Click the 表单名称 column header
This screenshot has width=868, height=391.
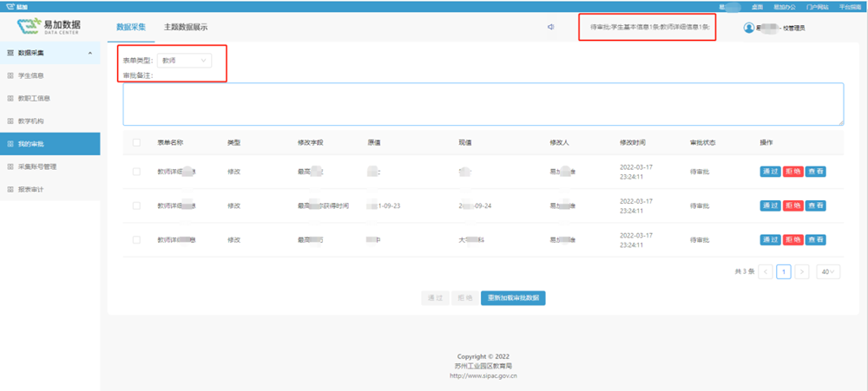coord(170,143)
